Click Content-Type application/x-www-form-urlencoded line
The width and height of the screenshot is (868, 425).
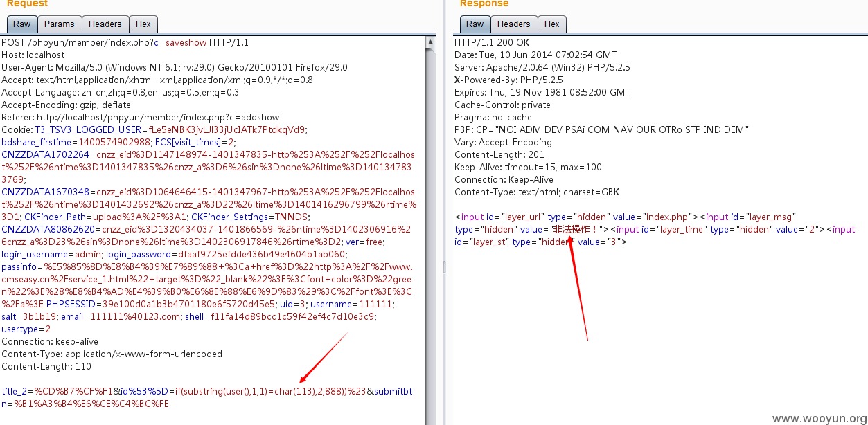pyautogui.click(x=112, y=354)
